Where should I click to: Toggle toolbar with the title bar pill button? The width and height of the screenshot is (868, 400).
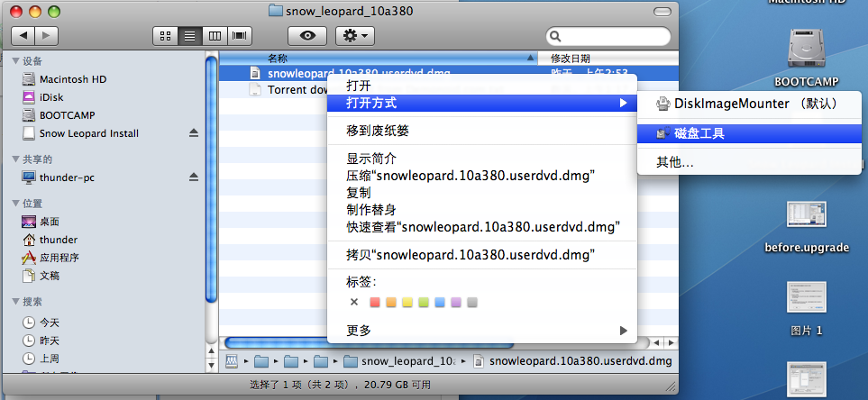tap(661, 11)
